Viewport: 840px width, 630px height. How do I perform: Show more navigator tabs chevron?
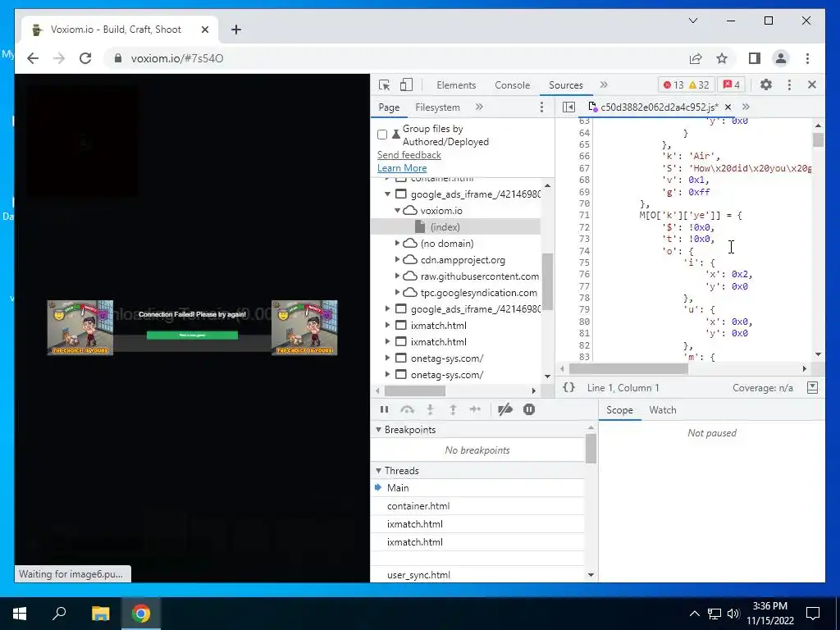pos(479,107)
